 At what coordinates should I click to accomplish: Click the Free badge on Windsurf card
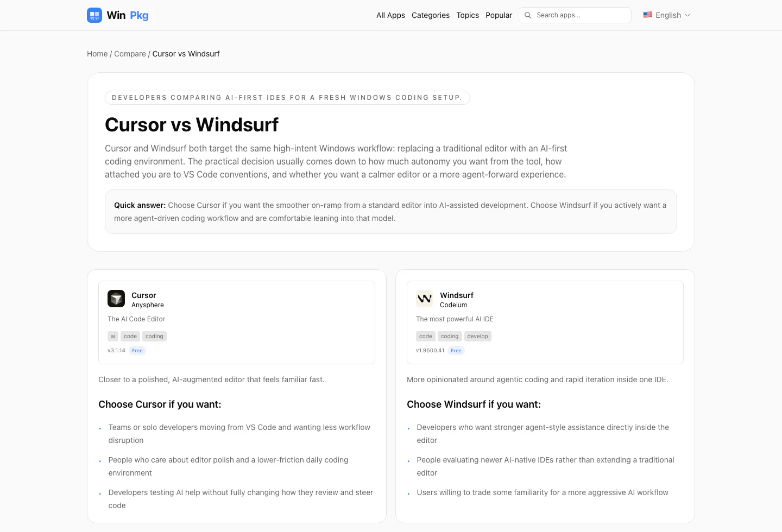tap(456, 351)
